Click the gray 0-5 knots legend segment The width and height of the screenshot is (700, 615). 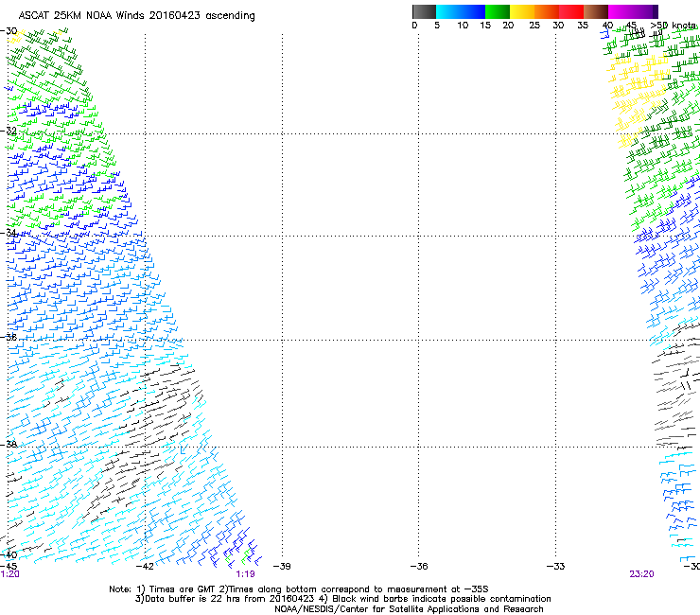tap(424, 11)
